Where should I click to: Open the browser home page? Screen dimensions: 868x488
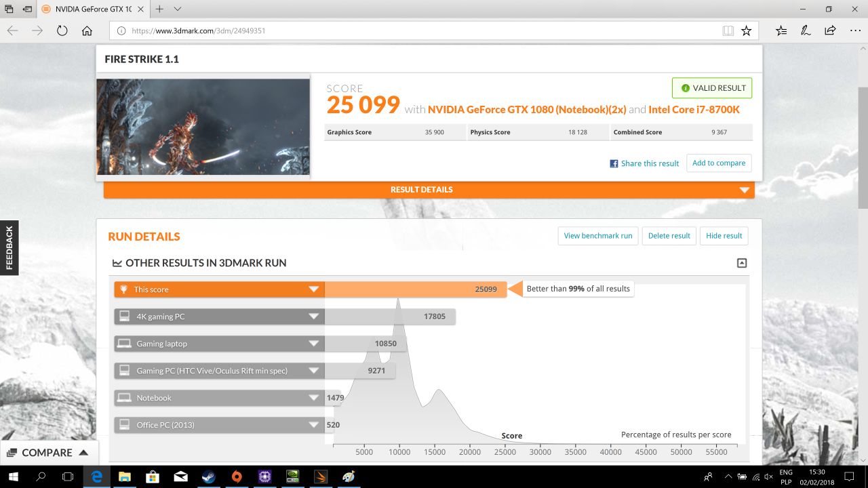[87, 30]
